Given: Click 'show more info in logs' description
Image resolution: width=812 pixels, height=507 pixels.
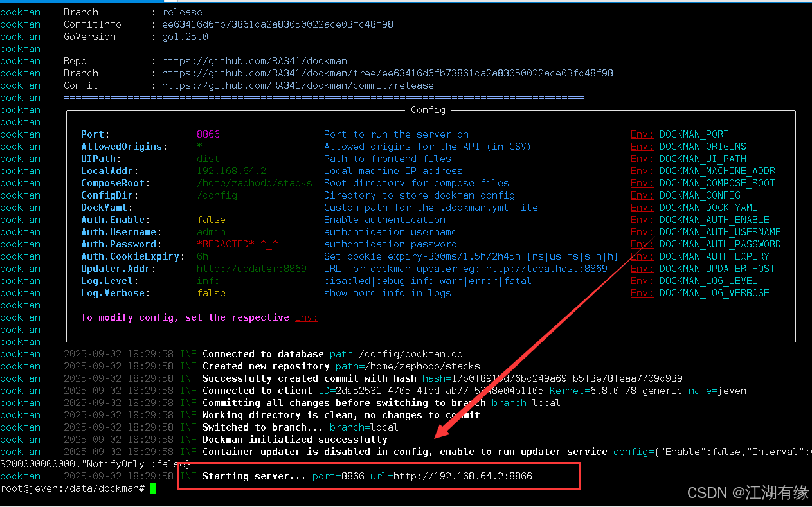Looking at the screenshot, I should pos(388,293).
